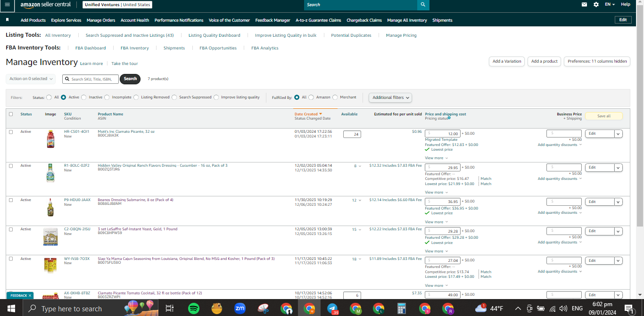This screenshot has height=316, width=644.
Task: Open the Windows Start menu
Action: [x=11, y=308]
